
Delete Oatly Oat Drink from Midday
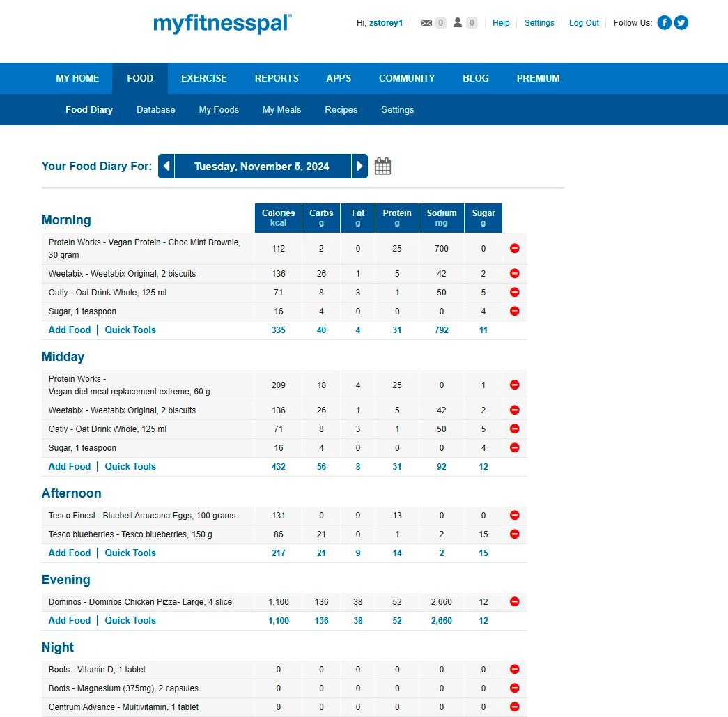point(514,429)
